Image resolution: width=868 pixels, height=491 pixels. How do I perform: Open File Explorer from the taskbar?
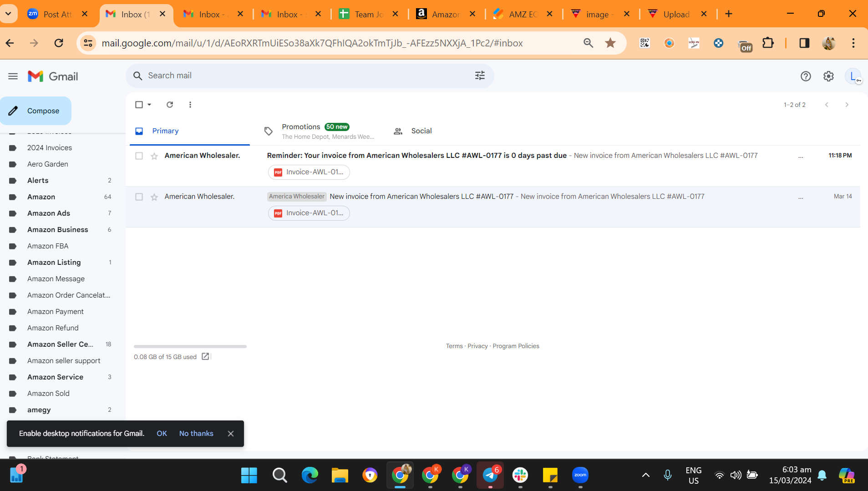[340, 476]
